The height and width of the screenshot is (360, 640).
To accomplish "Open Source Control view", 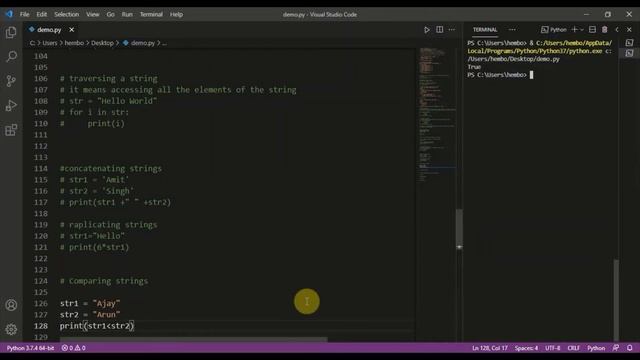I will 11,81.
